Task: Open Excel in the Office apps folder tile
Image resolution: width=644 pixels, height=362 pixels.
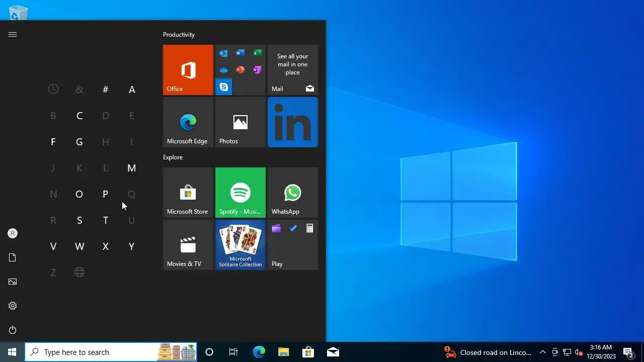Action: pos(257,53)
